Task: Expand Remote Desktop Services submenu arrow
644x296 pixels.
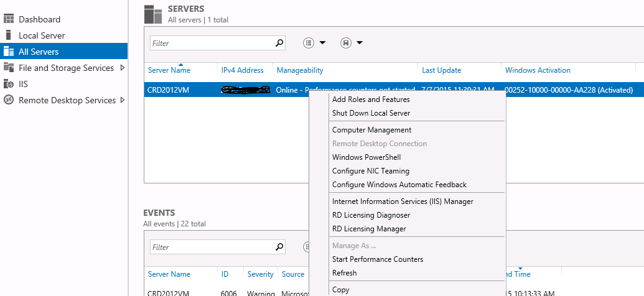Action: (x=123, y=99)
